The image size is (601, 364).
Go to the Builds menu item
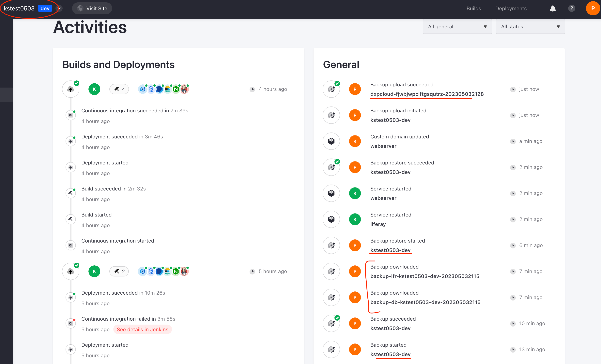click(x=473, y=8)
